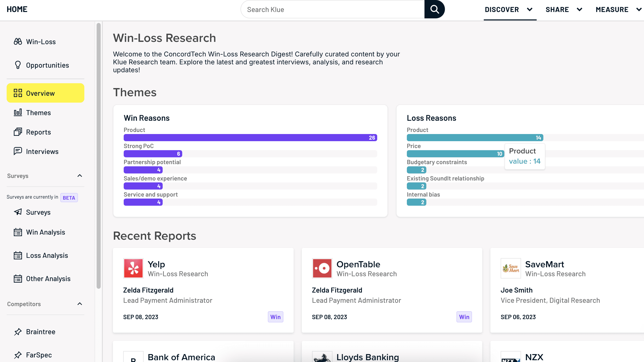Click the Surveys paper plane icon
This screenshot has width=644, height=362.
pyautogui.click(x=18, y=212)
